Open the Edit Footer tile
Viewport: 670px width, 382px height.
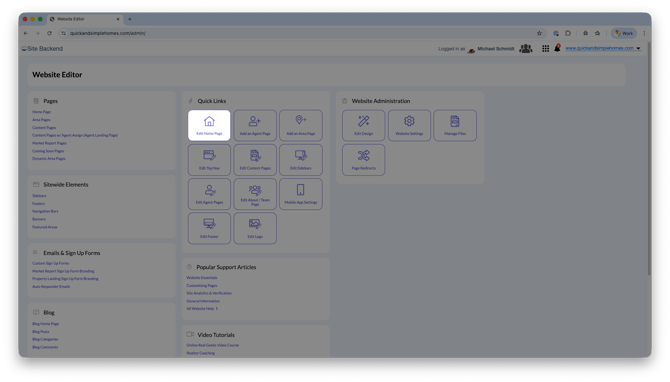coord(209,228)
